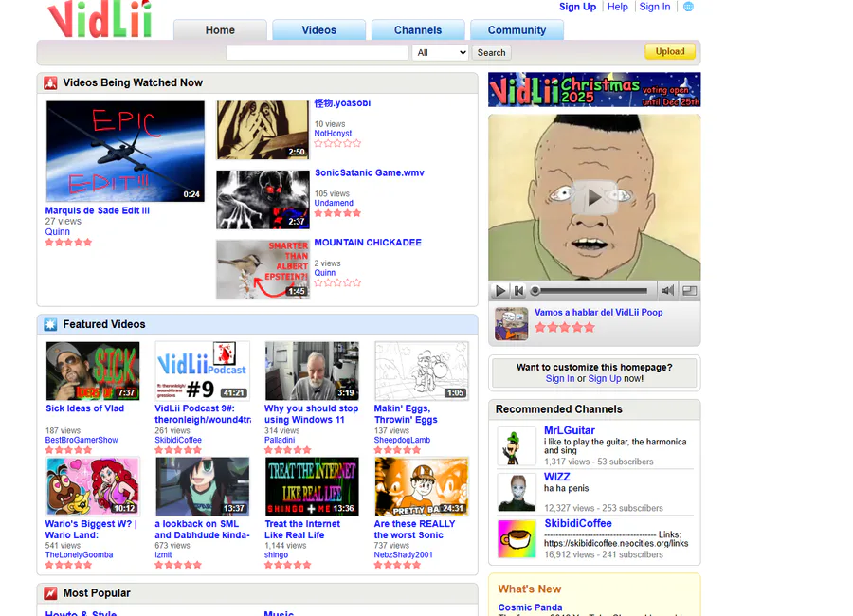Open Cosmic Panda news link
Image resolution: width=853 pixels, height=616 pixels.
[x=530, y=607]
